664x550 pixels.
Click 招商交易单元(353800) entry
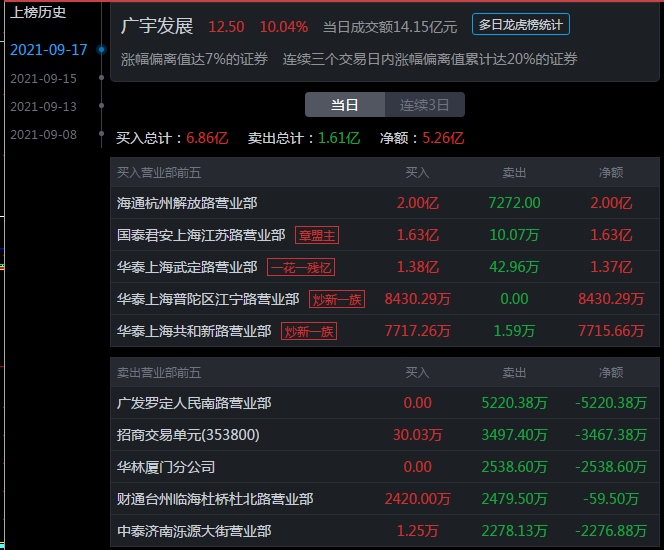coord(188,435)
